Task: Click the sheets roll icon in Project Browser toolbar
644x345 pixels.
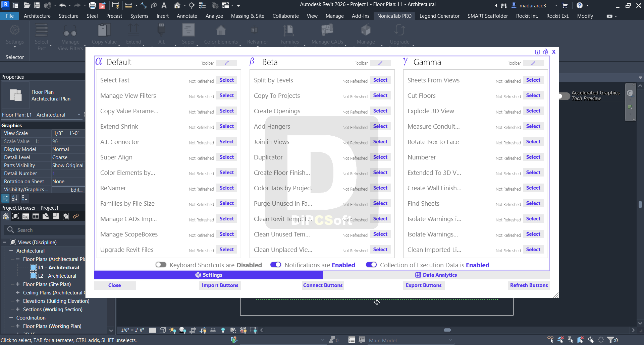Action: point(46,216)
